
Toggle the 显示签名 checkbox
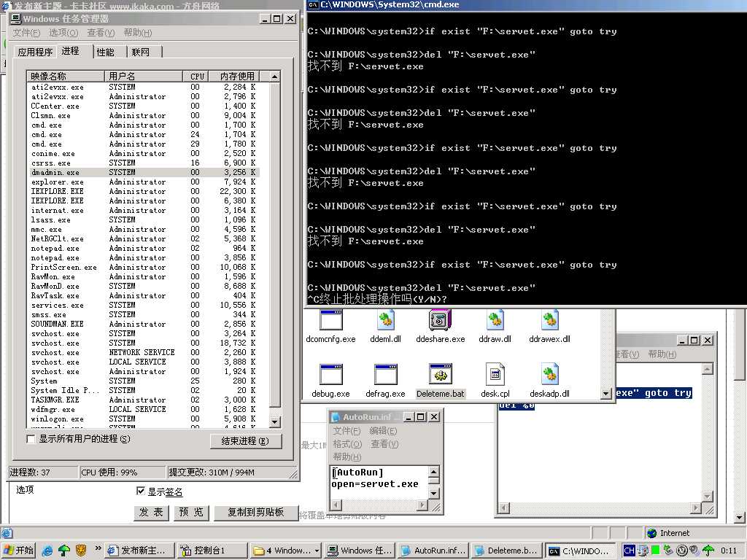[x=141, y=491]
